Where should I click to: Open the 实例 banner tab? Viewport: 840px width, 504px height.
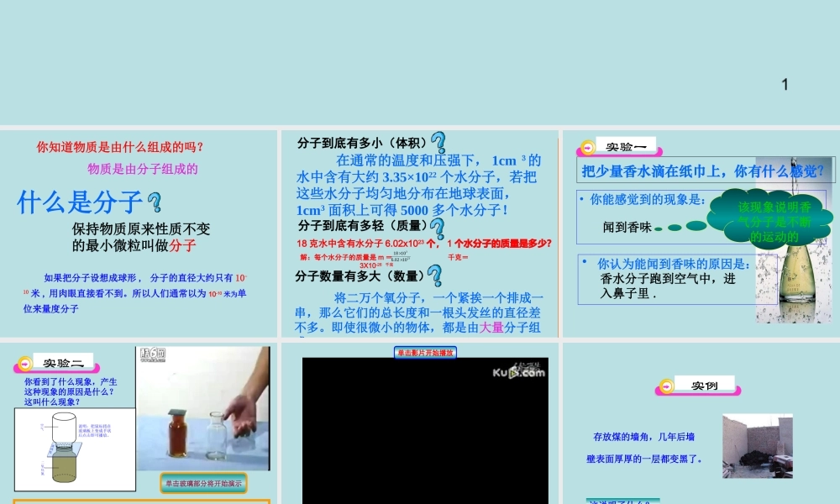point(706,387)
